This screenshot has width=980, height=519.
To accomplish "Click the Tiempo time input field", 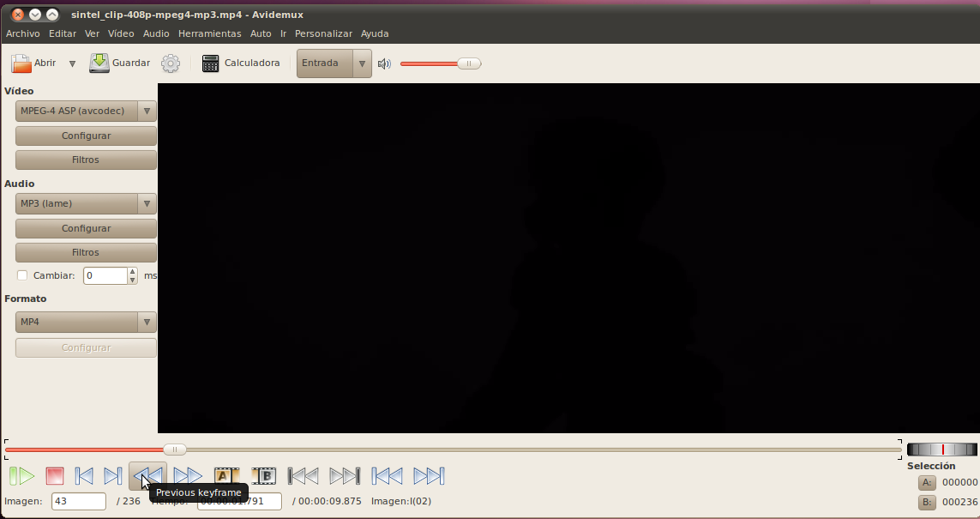I will point(239,502).
